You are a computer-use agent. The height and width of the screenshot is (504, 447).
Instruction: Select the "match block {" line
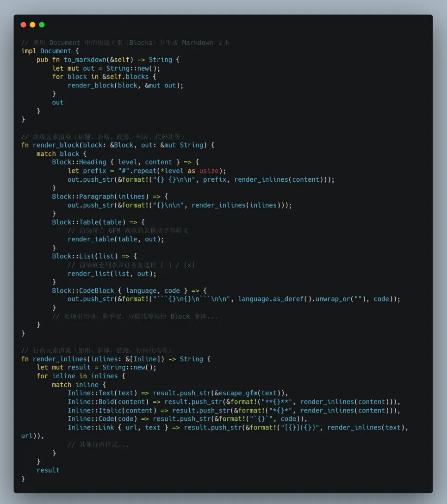[x=62, y=154]
